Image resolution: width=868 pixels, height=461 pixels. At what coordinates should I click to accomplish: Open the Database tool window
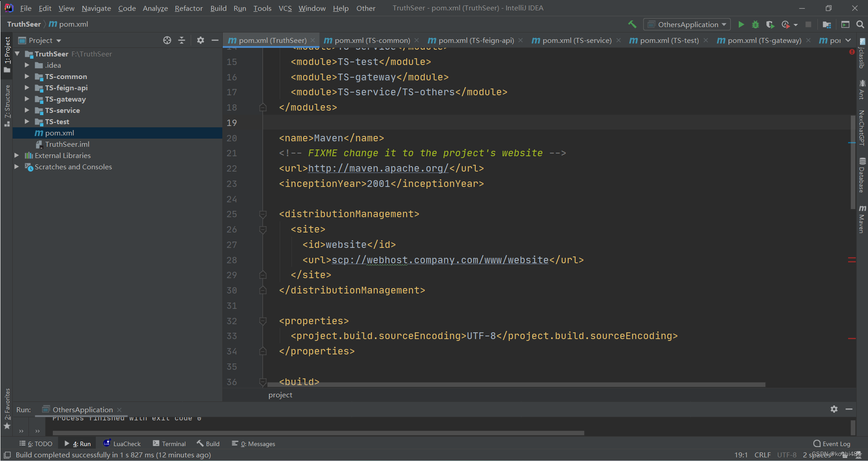tap(862, 175)
